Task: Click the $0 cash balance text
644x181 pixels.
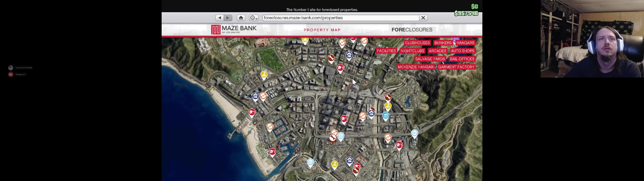Action: coord(474,6)
